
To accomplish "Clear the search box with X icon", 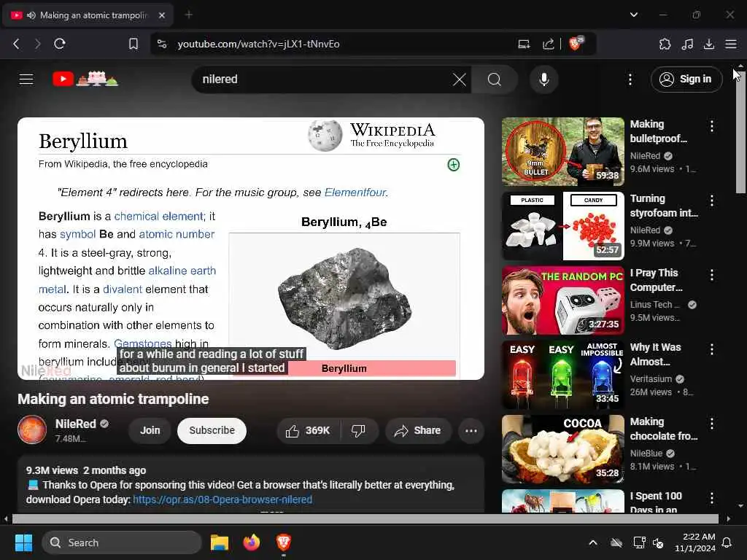I will pyautogui.click(x=460, y=79).
